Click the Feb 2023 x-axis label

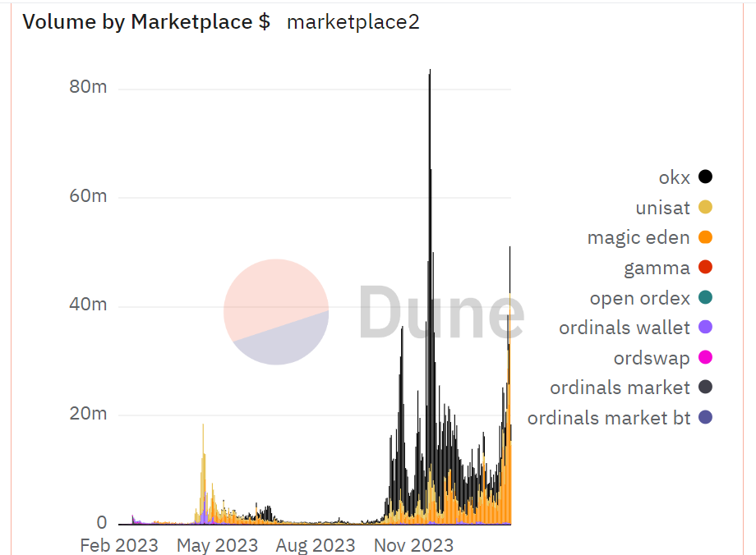click(x=119, y=545)
